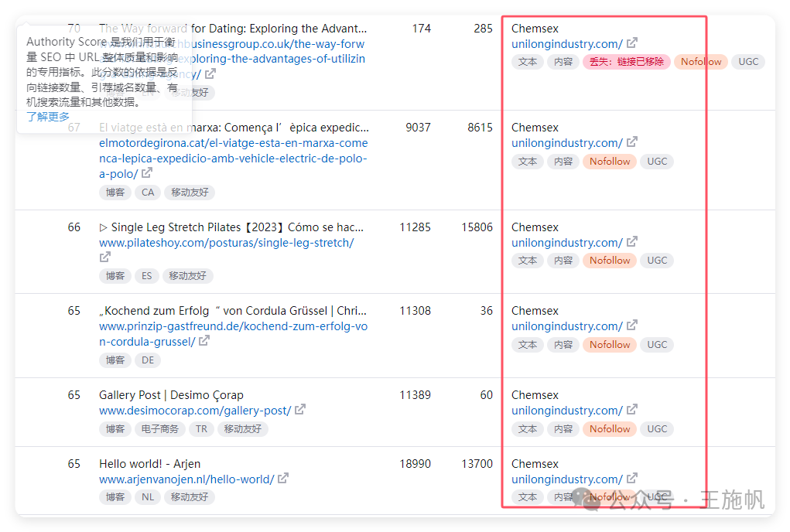The image size is (790, 532).
Task: Click 文本 tag in prinzip-gastfreund row
Action: tap(528, 345)
